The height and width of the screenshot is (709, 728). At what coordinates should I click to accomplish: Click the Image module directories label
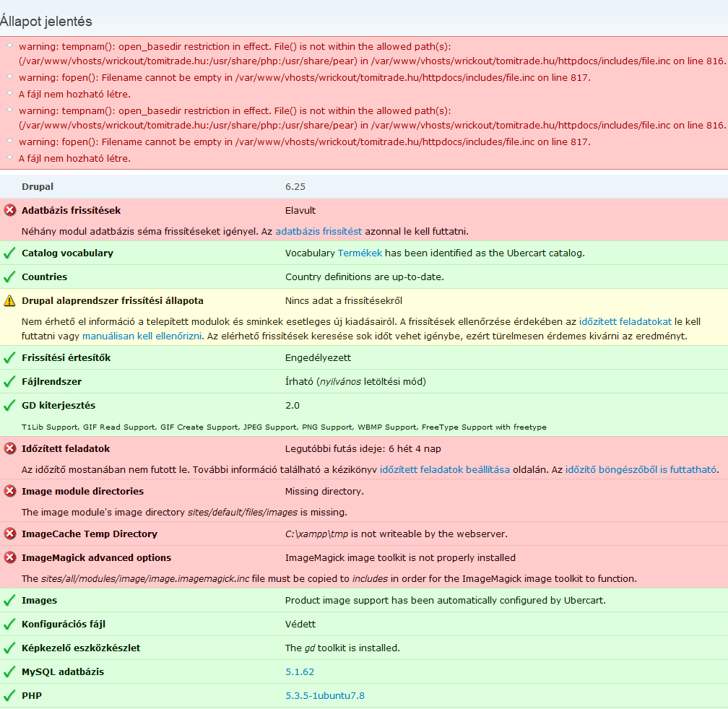[x=82, y=491]
